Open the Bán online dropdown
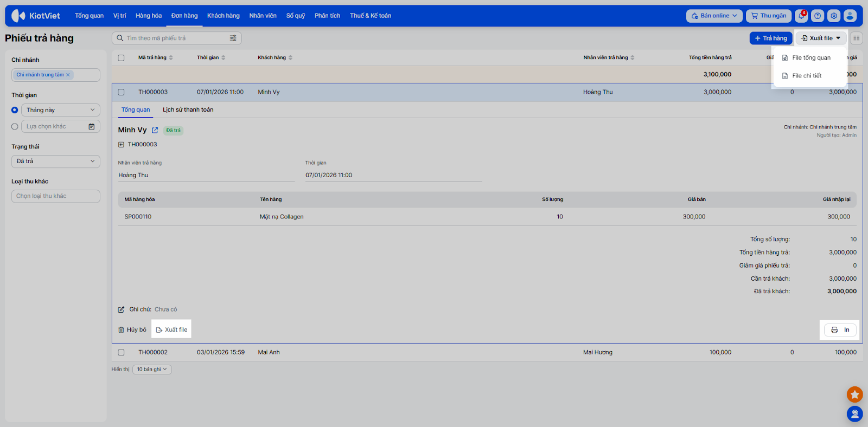The height and width of the screenshot is (427, 868). coord(714,16)
